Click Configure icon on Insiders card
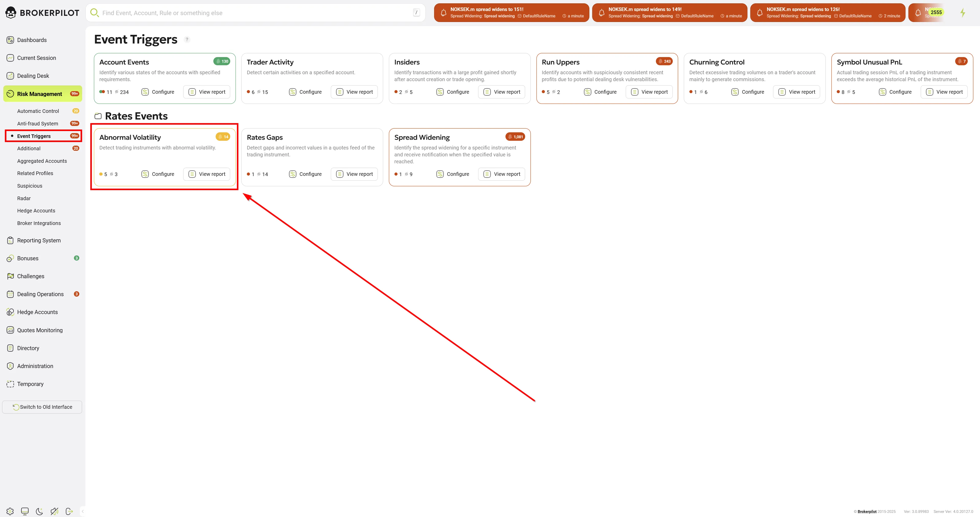Image resolution: width=980 pixels, height=517 pixels. (x=440, y=92)
